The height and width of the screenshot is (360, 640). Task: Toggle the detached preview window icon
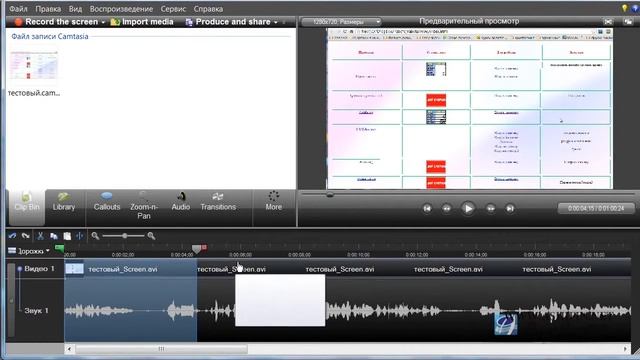tap(628, 22)
